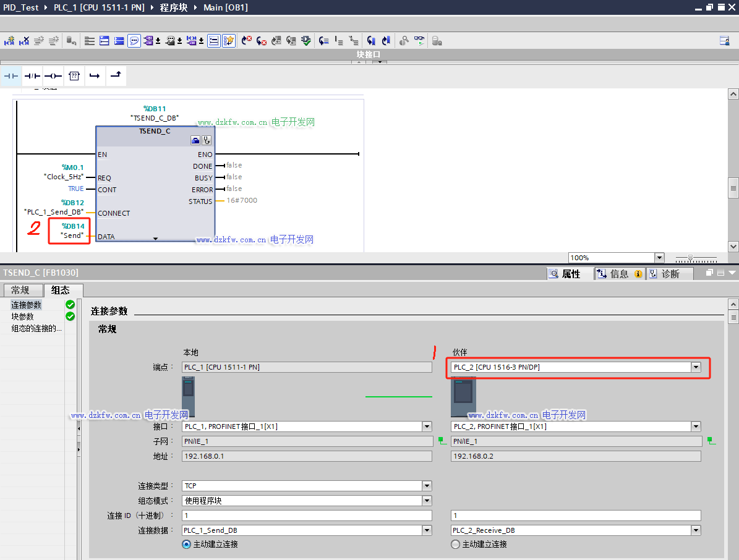Select 块参数 in navigation list
The width and height of the screenshot is (739, 560).
(23, 316)
